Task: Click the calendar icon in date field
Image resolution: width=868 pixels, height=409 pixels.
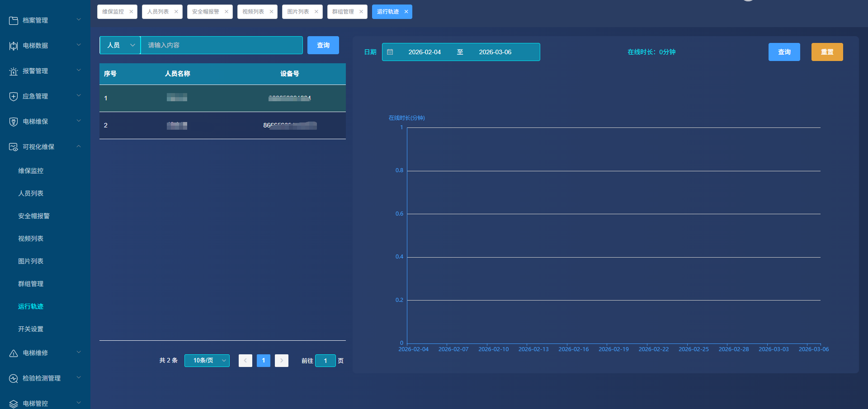Action: [390, 52]
